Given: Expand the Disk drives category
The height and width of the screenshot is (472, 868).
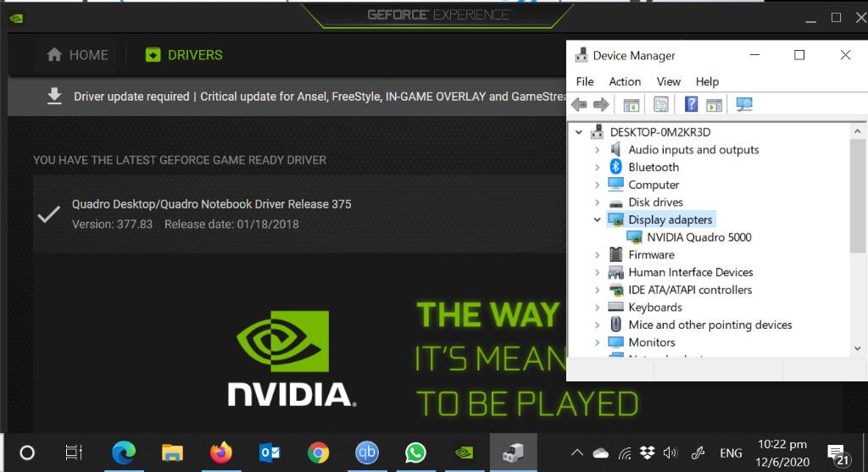Looking at the screenshot, I should pyautogui.click(x=597, y=203).
